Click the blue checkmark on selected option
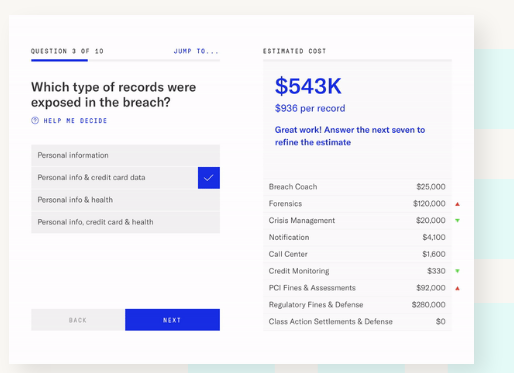Screen dimensions: 514x373 pyautogui.click(x=209, y=178)
